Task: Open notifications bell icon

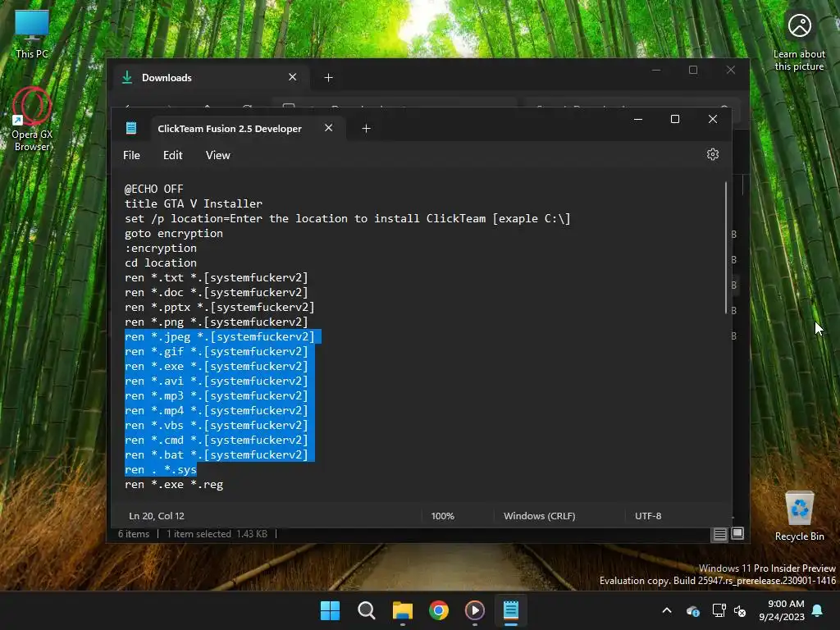Action: pos(818,610)
